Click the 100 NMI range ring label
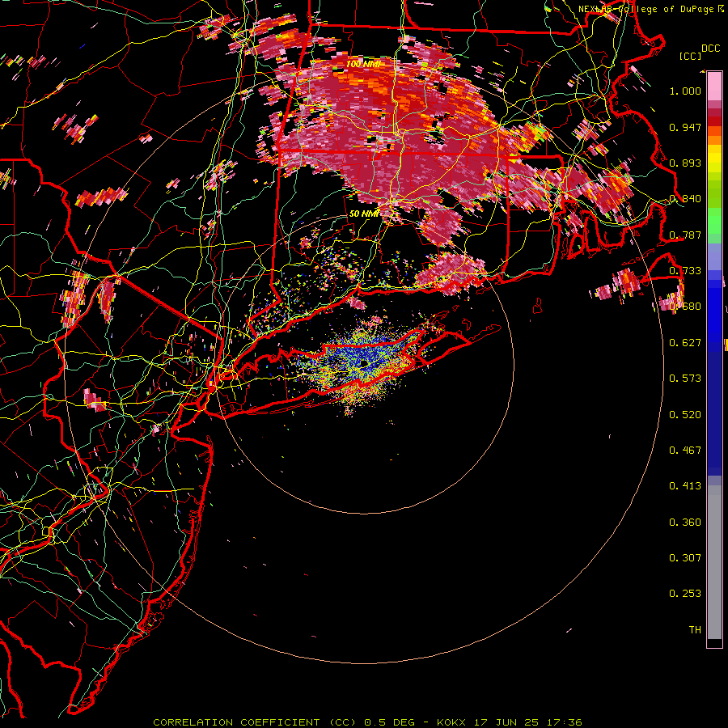 (363, 64)
